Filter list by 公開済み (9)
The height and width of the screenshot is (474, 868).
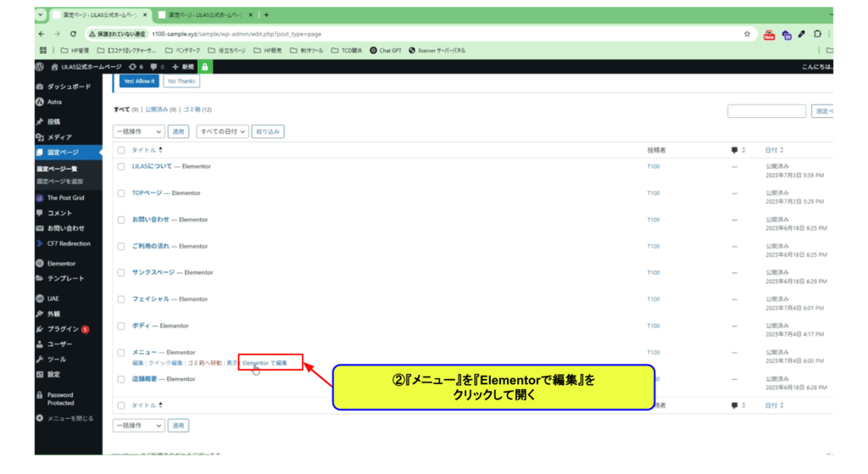(160, 109)
